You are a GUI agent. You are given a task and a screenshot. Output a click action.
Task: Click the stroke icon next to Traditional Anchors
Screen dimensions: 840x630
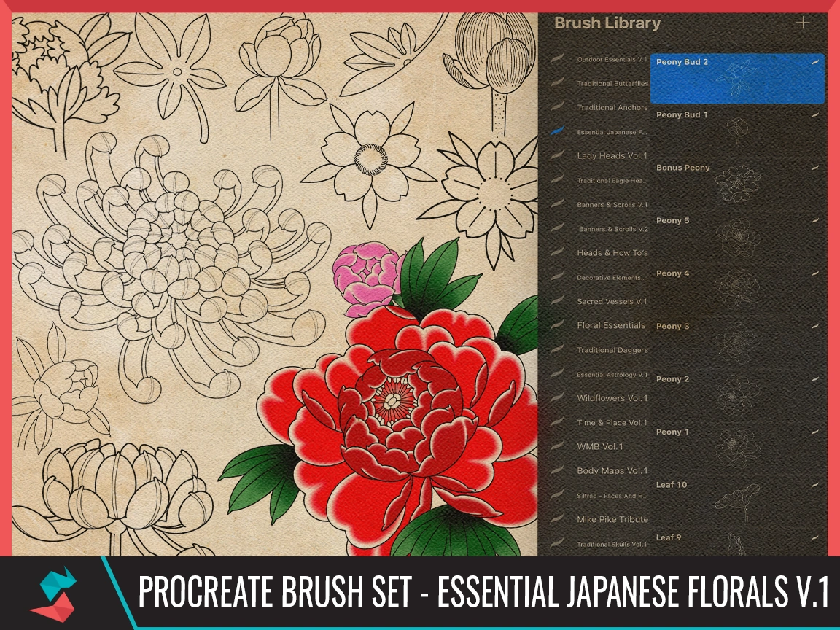tap(559, 106)
